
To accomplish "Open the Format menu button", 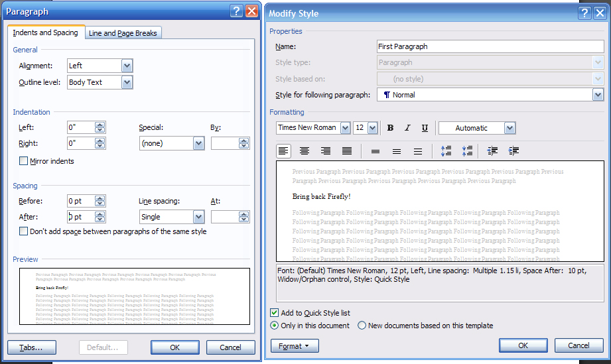I will click(x=295, y=345).
